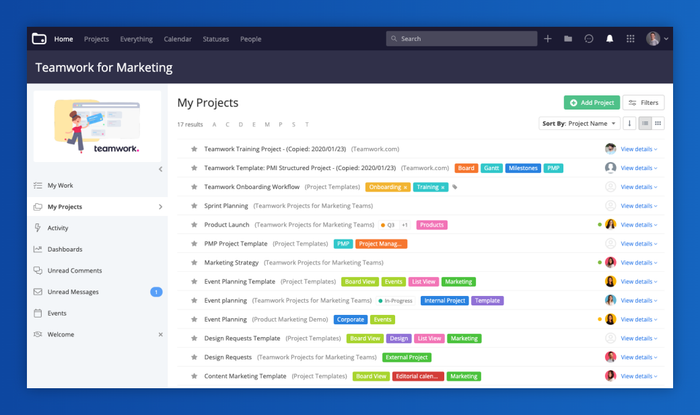This screenshot has width=700, height=415.
Task: Open the Statuses tab
Action: pos(216,39)
